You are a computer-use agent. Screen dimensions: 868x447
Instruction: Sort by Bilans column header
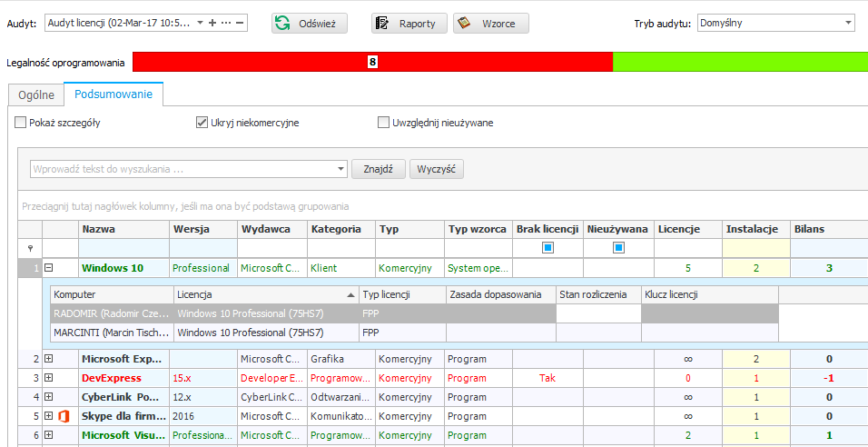pos(829,229)
